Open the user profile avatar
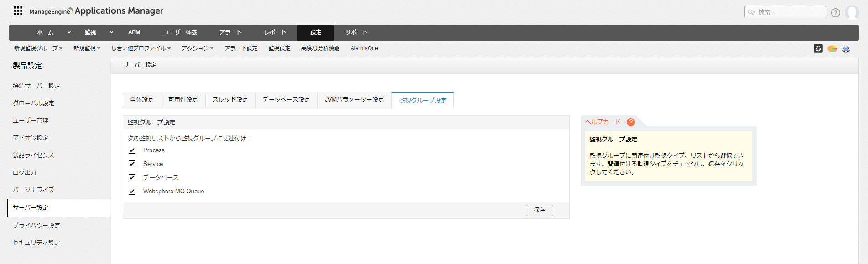Screen dimensions: 868x264 pos(852,13)
